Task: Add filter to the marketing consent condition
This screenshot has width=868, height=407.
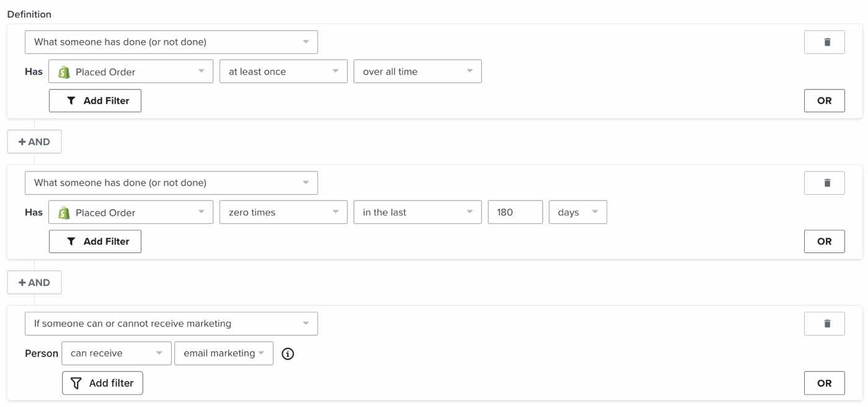Action: click(x=102, y=383)
